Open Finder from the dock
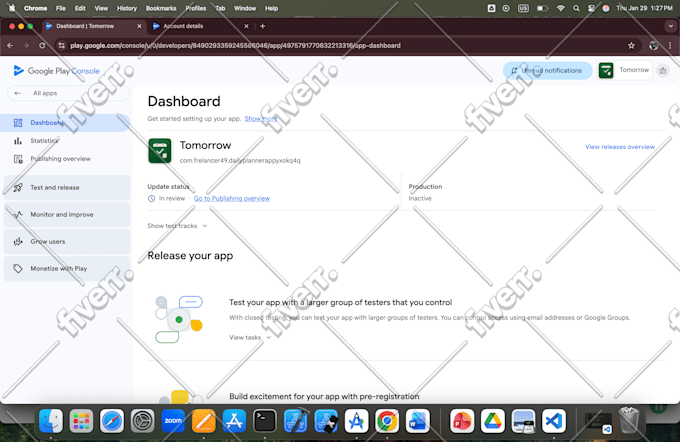Screen dimensions: 680x442 [x=51, y=421]
